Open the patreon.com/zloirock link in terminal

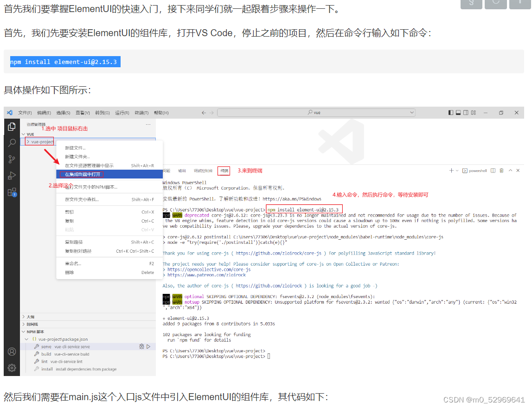pyautogui.click(x=206, y=275)
